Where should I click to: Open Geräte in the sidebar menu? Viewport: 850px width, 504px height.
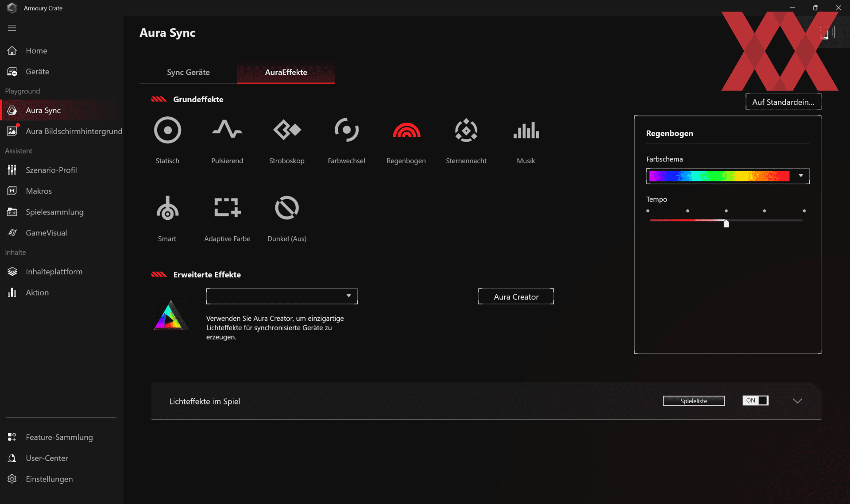tap(37, 72)
